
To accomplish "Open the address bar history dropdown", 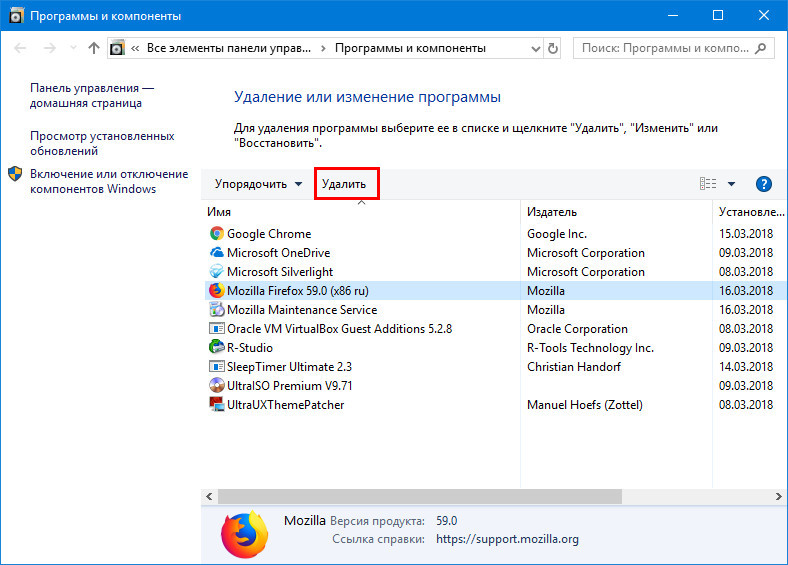I will pos(536,49).
